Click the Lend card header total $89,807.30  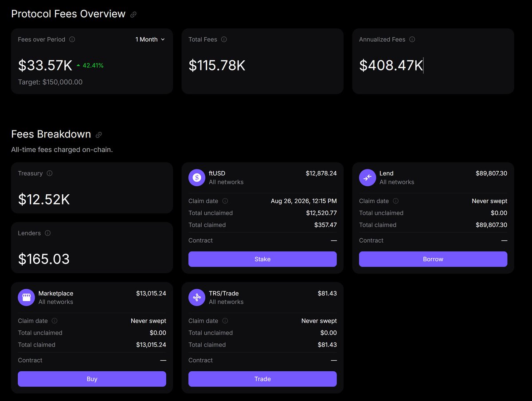click(491, 173)
